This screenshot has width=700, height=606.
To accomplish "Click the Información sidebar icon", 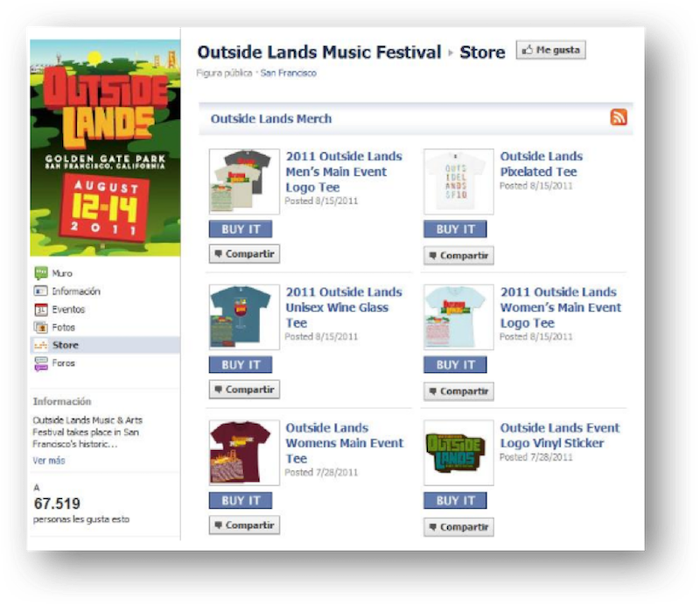I will pyautogui.click(x=40, y=292).
